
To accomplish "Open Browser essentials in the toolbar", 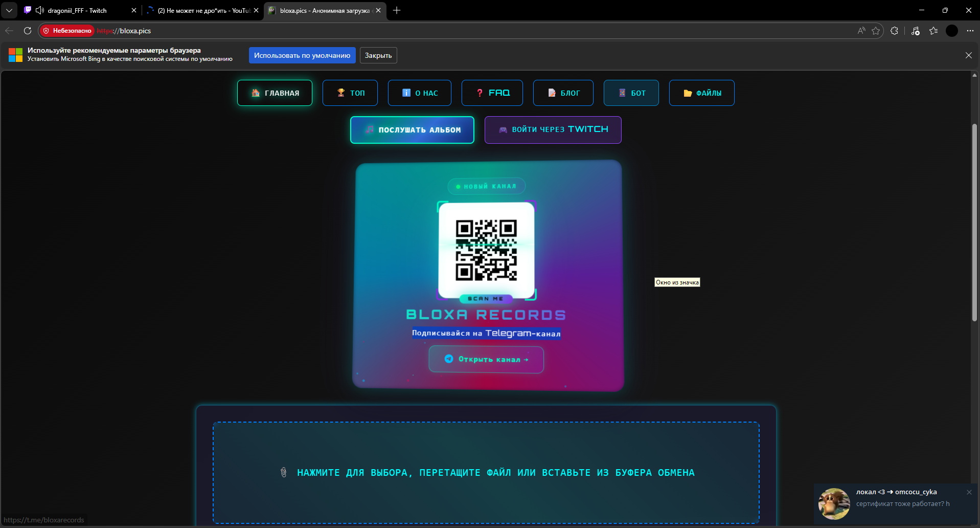I will (915, 31).
